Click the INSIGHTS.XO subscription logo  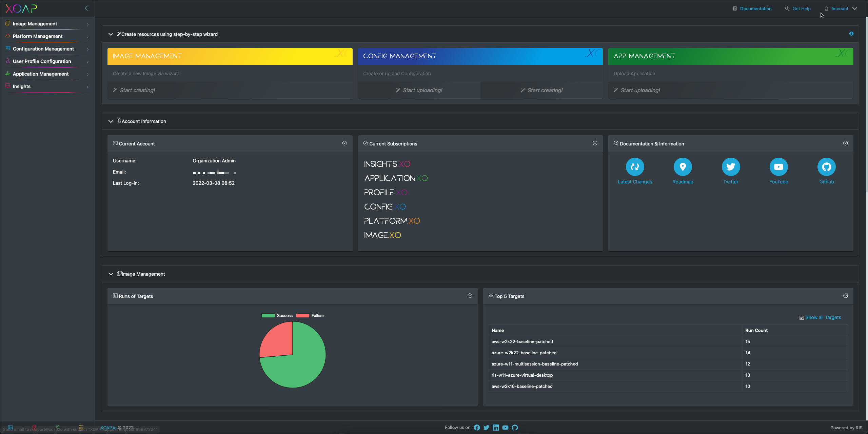[x=387, y=164]
